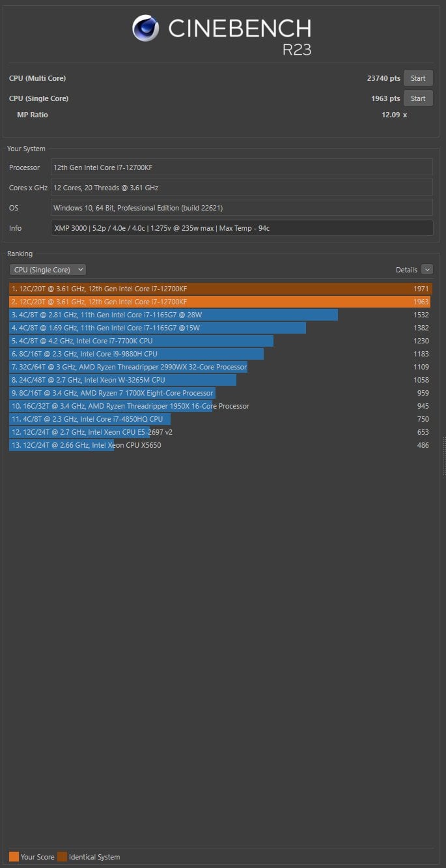Viewport: 446px width, 868px height.
Task: Click the Cinebench logo sphere icon
Action: click(x=146, y=29)
